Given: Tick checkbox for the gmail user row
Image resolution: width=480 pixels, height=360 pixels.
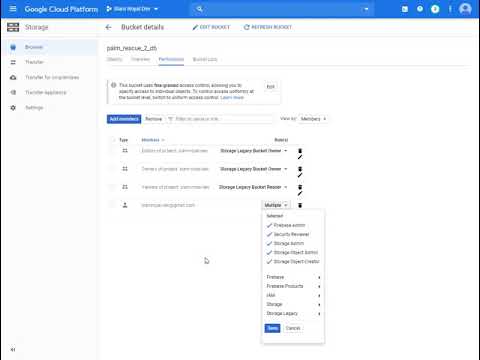Looking at the screenshot, I should click(x=112, y=205).
